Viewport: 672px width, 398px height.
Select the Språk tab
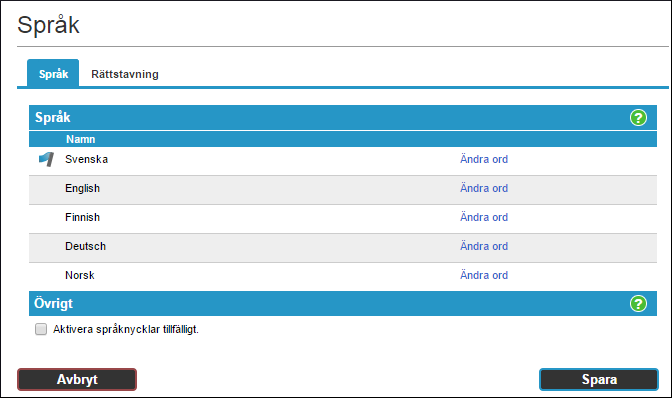pos(53,73)
